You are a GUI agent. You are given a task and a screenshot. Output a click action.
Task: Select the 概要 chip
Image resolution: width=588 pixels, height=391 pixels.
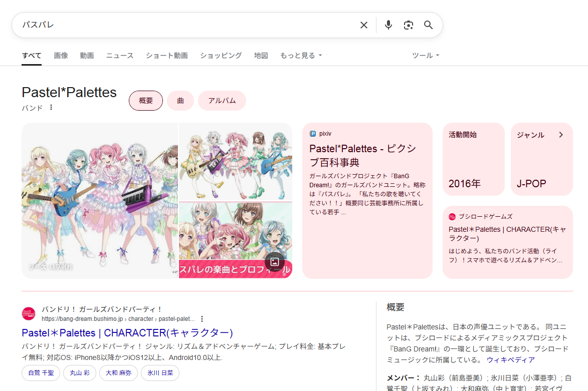click(x=146, y=101)
